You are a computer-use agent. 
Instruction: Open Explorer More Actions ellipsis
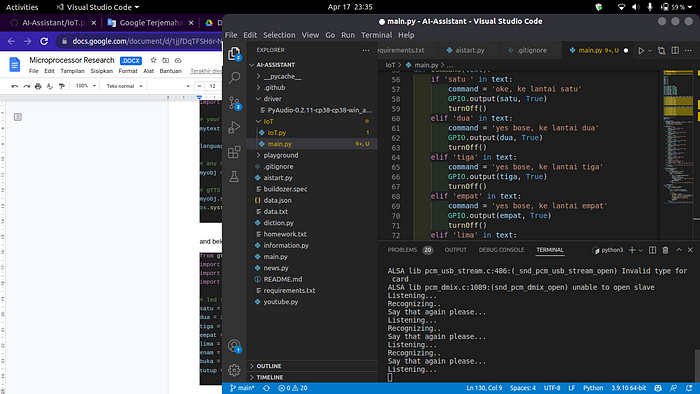tap(366, 50)
